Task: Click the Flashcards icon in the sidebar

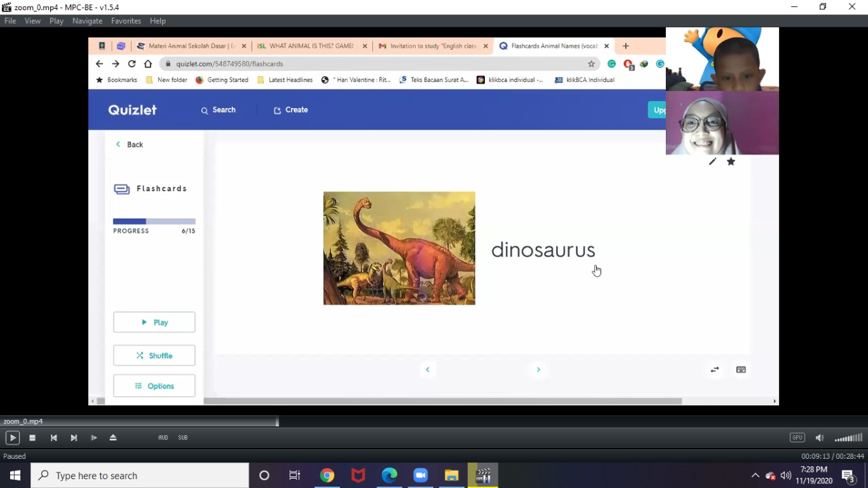Action: (x=121, y=188)
